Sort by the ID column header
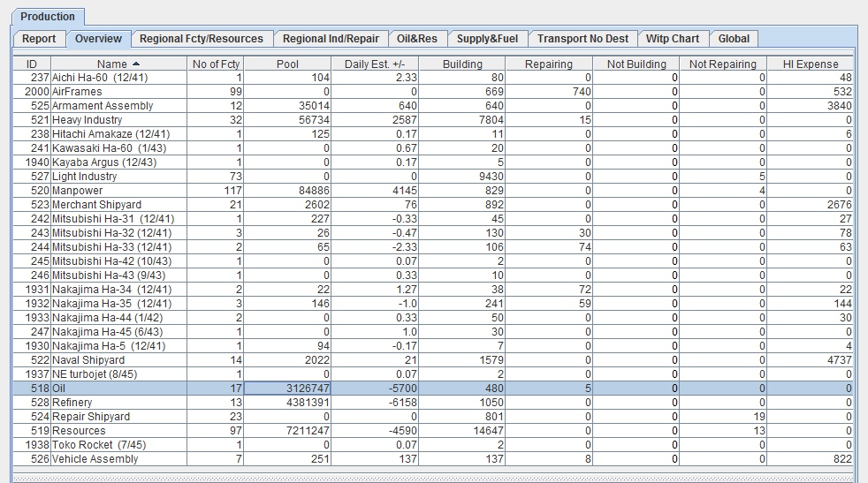This screenshot has width=868, height=483. click(x=32, y=64)
